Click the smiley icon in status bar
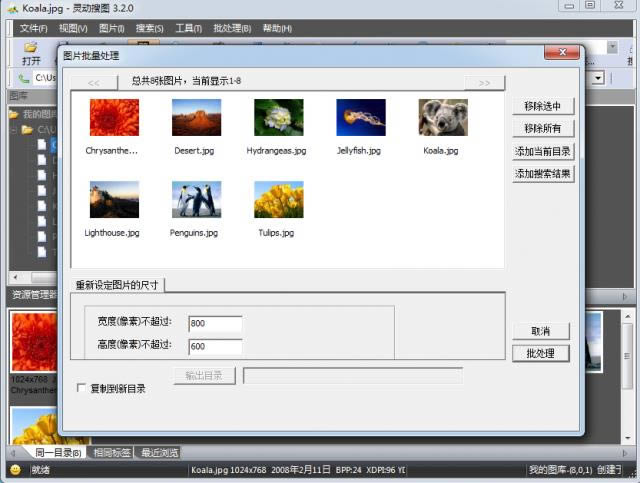The height and width of the screenshot is (483, 640). tap(15, 469)
